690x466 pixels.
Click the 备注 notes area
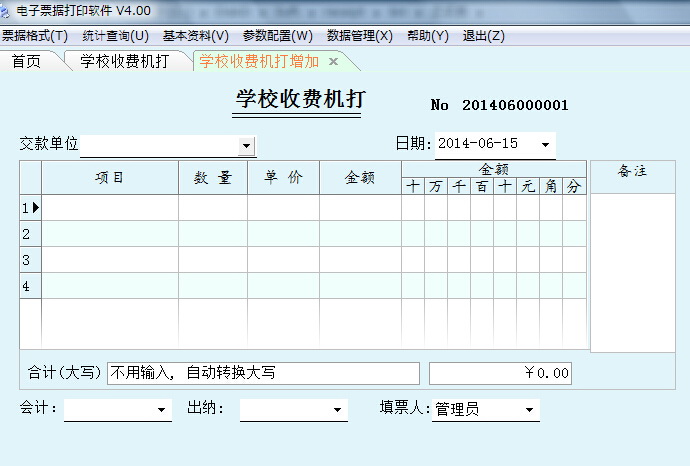(633, 272)
